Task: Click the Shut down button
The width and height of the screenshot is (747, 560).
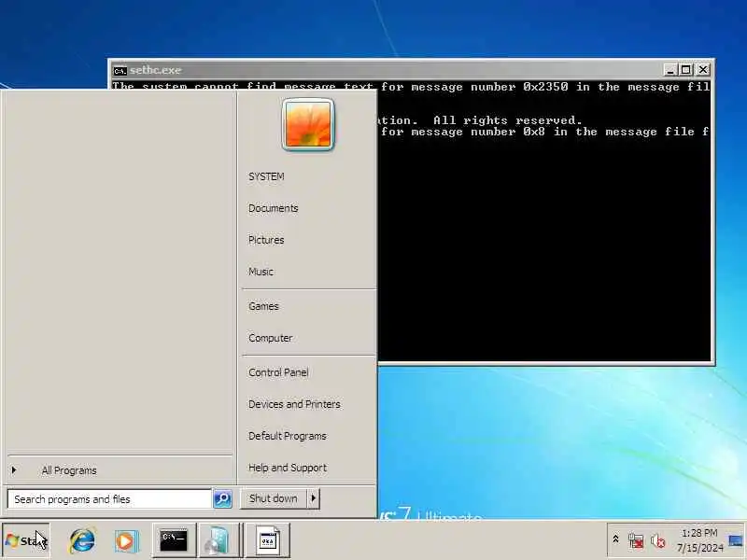Action: pyautogui.click(x=273, y=498)
